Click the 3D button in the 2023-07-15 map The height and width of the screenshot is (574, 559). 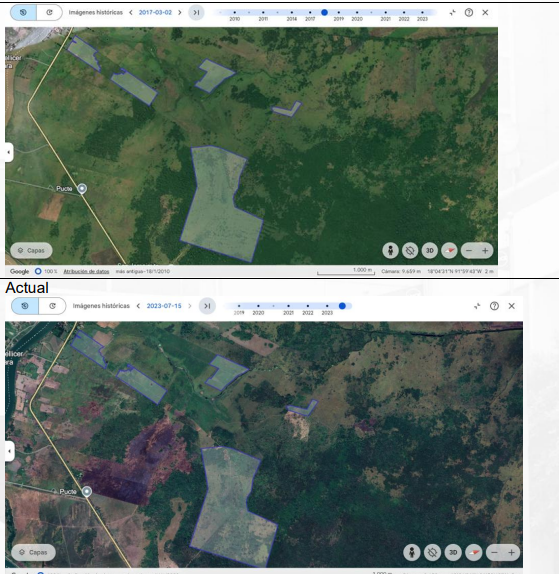[453, 552]
